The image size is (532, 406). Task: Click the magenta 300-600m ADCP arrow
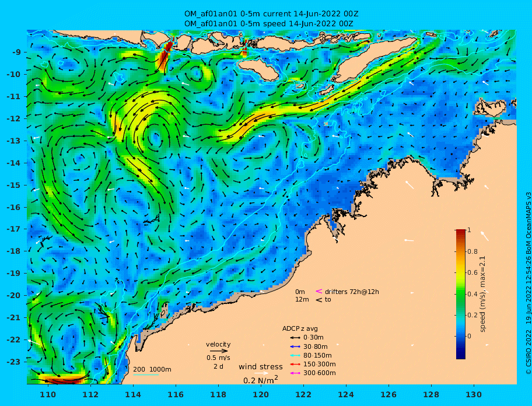[295, 373]
